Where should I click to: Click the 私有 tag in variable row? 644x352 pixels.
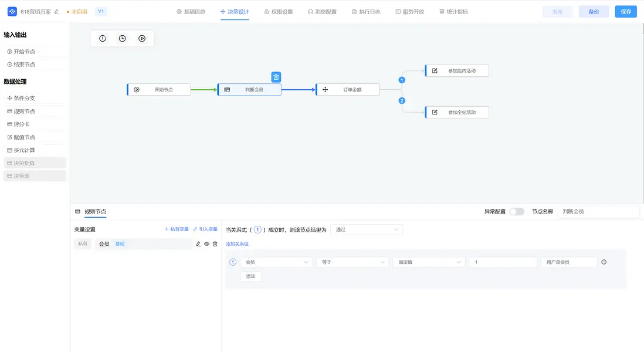point(83,243)
